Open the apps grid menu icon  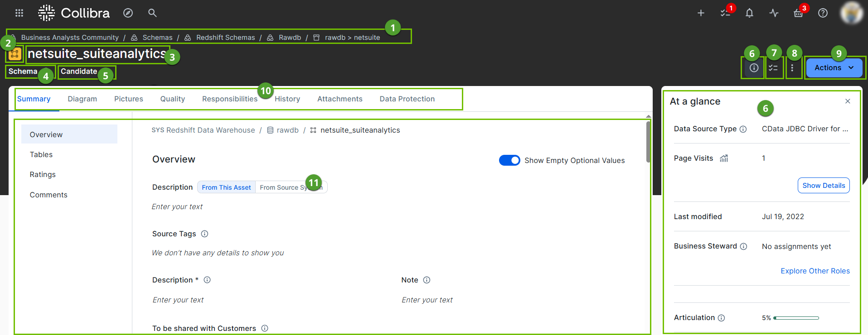click(19, 13)
